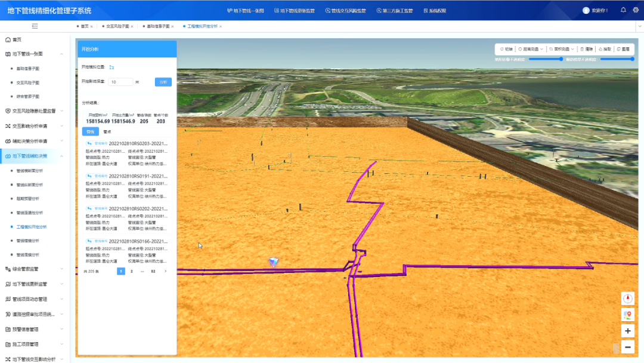Zoom out with the minus button
This screenshot has width=644, height=363.
(627, 347)
